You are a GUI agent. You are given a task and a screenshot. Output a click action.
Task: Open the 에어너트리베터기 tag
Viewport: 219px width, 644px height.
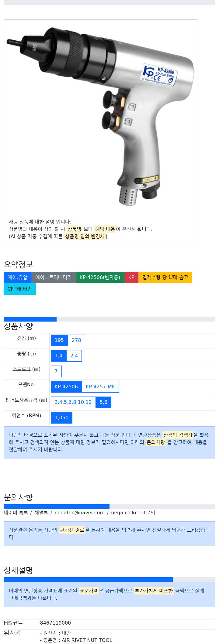coord(54,278)
